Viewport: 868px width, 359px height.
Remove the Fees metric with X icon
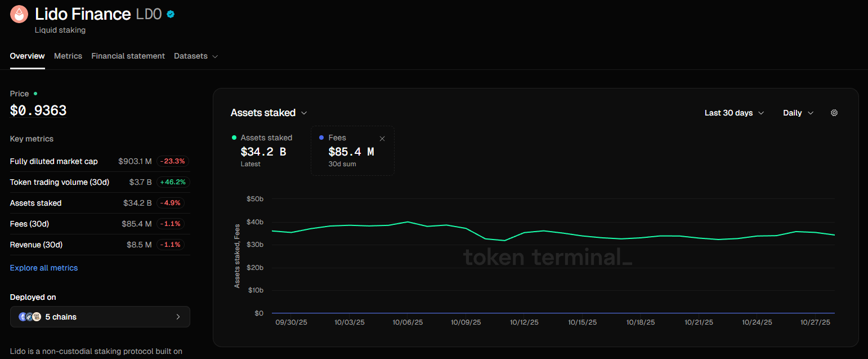tap(382, 139)
